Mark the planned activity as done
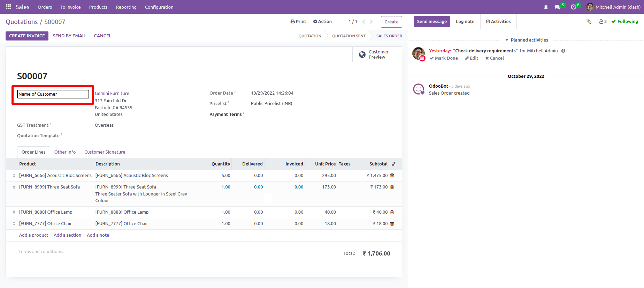Screen dimensions: 644x288 click(x=444, y=58)
